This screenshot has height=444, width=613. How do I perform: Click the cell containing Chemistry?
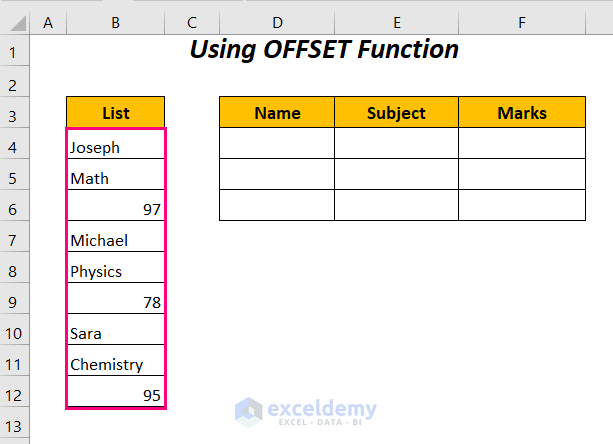(116, 364)
